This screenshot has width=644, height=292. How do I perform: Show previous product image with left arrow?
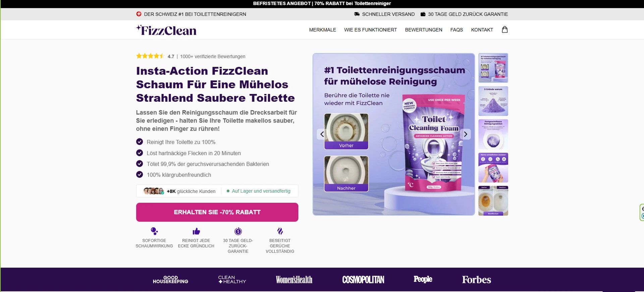[322, 134]
